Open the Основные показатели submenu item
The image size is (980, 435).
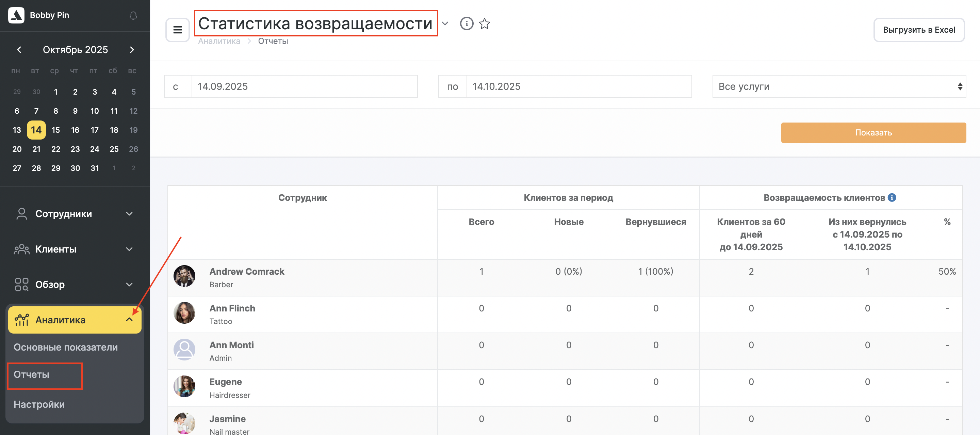tap(66, 347)
